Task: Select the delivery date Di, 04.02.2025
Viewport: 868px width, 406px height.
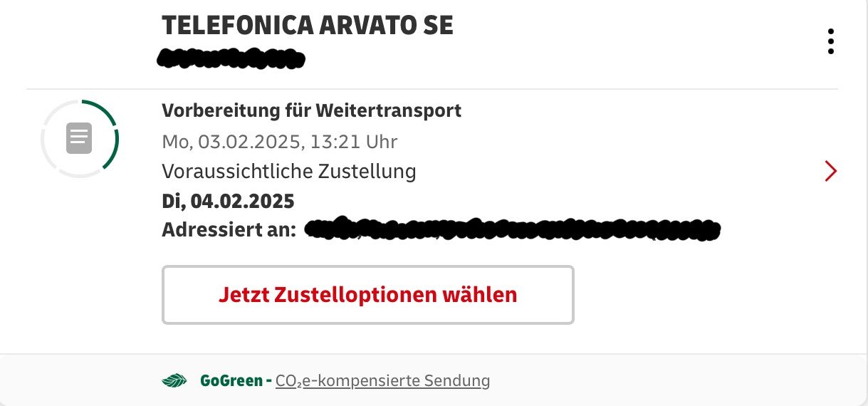Action: coord(228,201)
